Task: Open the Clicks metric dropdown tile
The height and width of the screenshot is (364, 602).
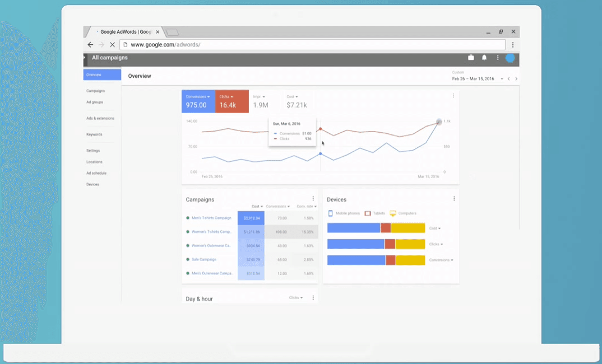Action: click(x=232, y=101)
